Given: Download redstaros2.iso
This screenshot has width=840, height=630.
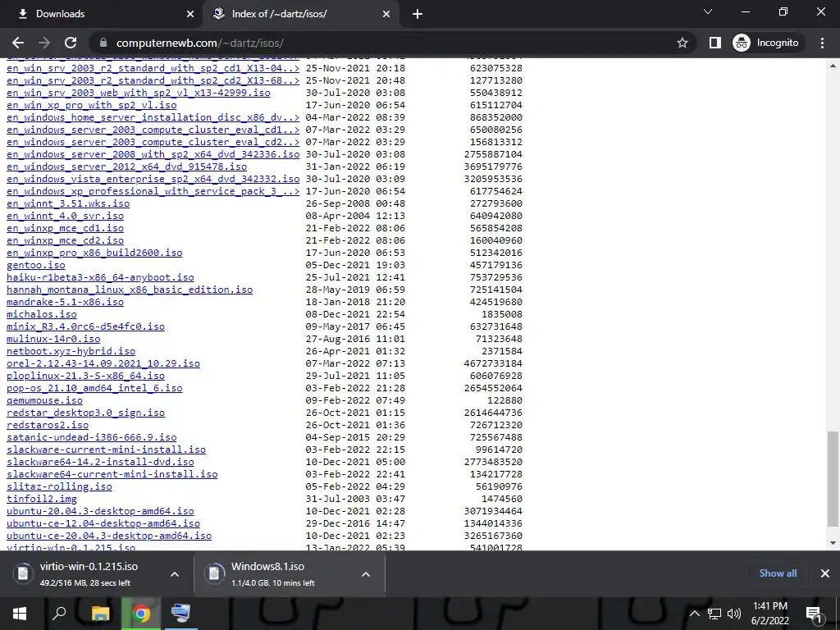Looking at the screenshot, I should pyautogui.click(x=48, y=426).
